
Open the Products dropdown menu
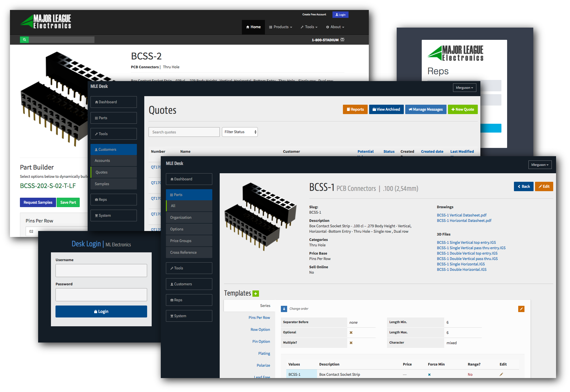point(281,27)
